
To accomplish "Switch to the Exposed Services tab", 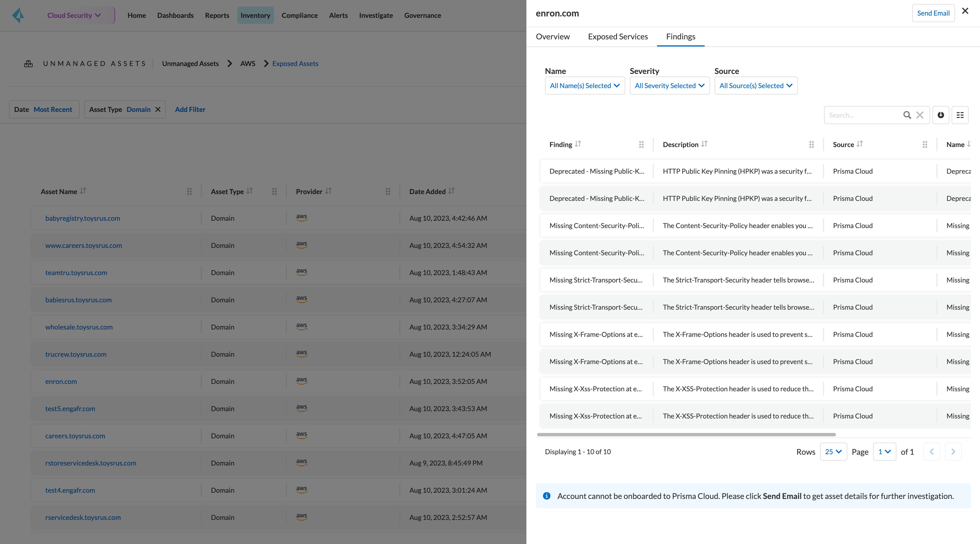I will [617, 36].
